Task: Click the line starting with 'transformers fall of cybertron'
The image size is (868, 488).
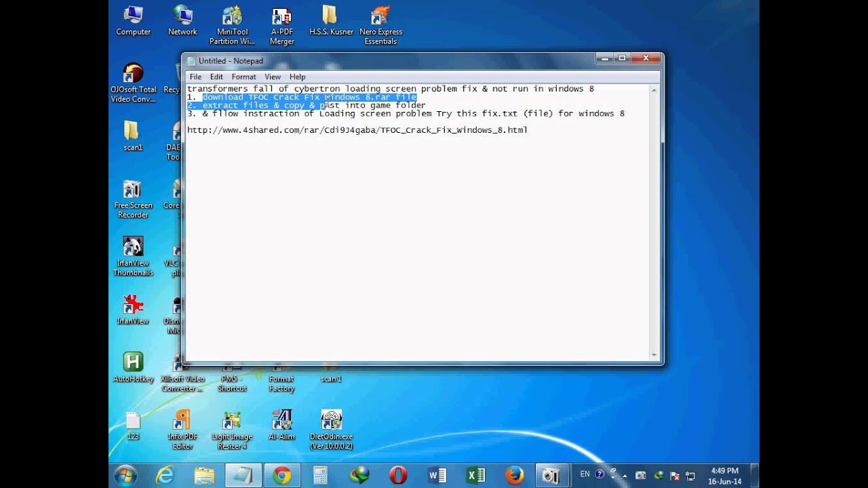Action: (391, 89)
